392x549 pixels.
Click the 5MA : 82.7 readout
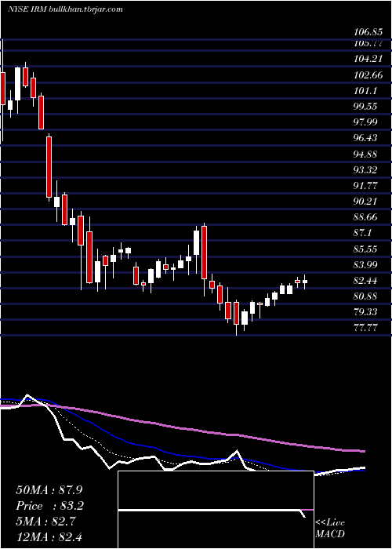tap(47, 522)
